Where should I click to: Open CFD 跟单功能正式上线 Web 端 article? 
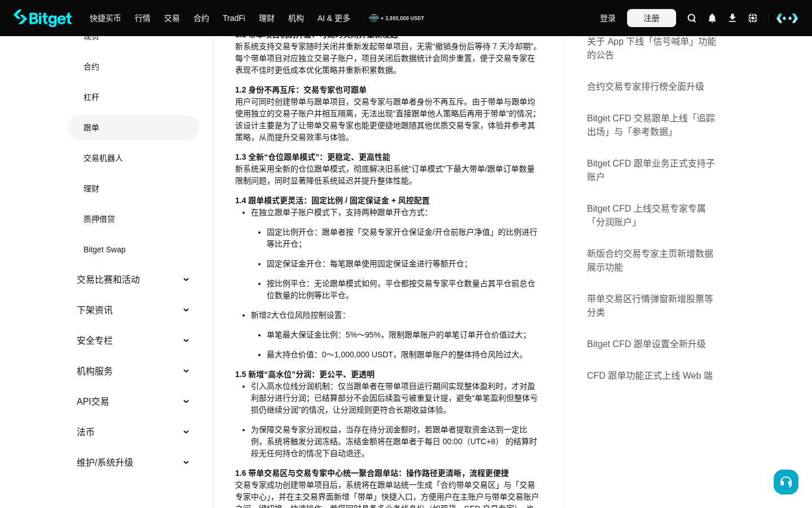650,375
